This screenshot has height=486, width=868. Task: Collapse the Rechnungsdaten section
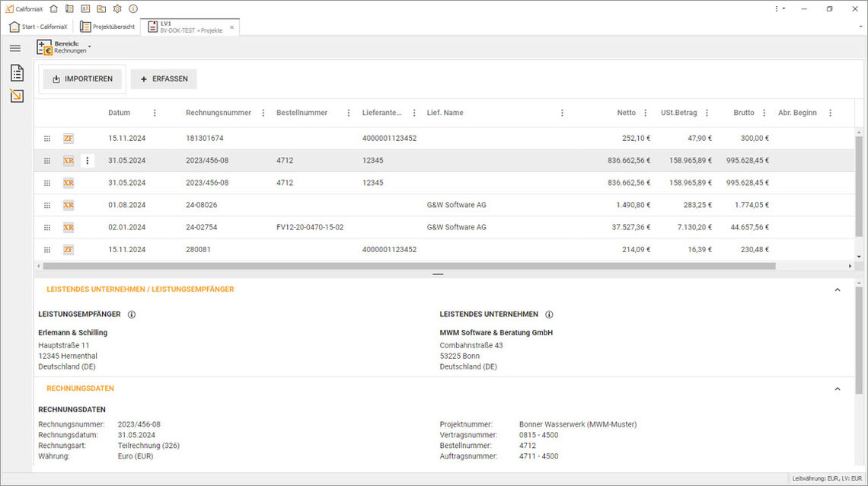tap(838, 388)
